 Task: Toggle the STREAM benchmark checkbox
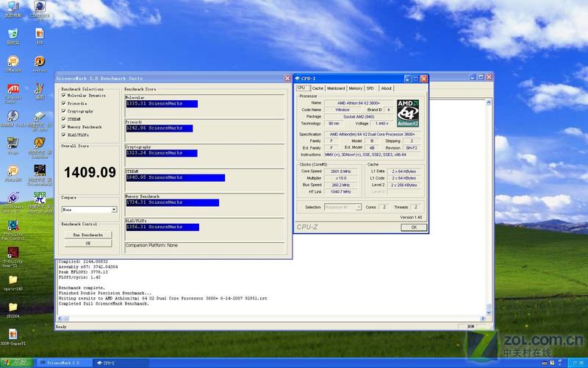point(64,119)
